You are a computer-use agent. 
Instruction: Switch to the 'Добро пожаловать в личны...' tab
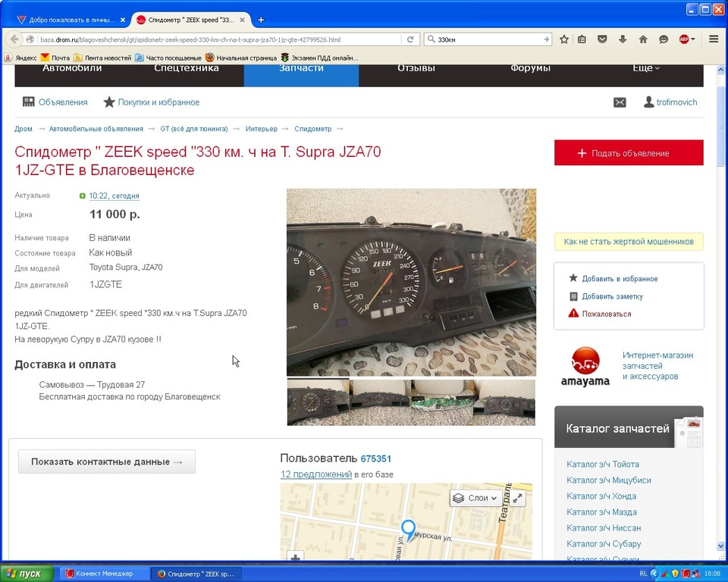(x=71, y=20)
